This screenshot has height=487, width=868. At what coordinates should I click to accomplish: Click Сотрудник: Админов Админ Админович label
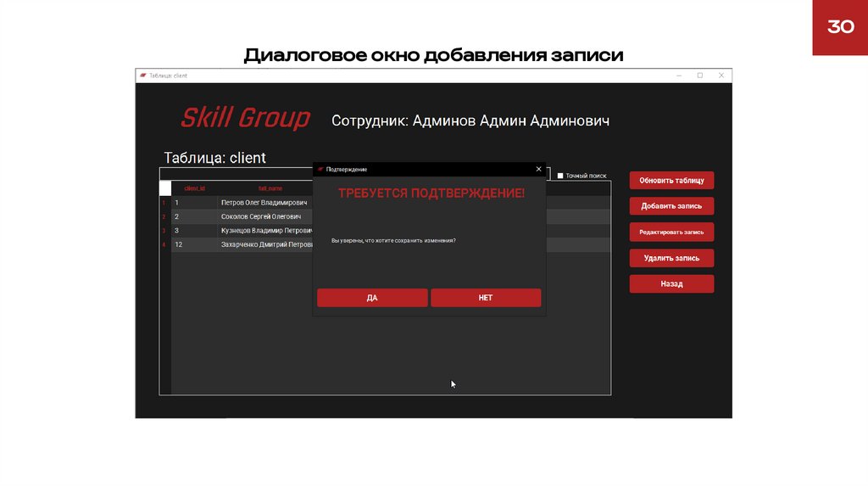(470, 120)
